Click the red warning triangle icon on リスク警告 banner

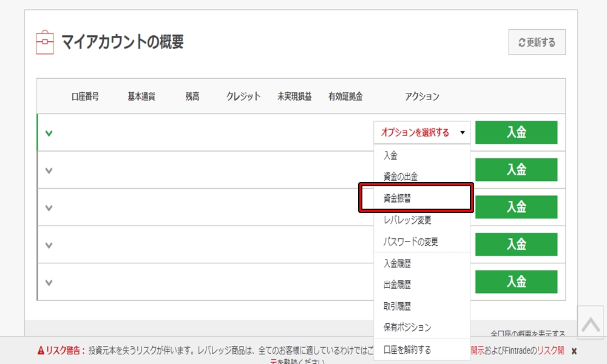[x=40, y=349]
